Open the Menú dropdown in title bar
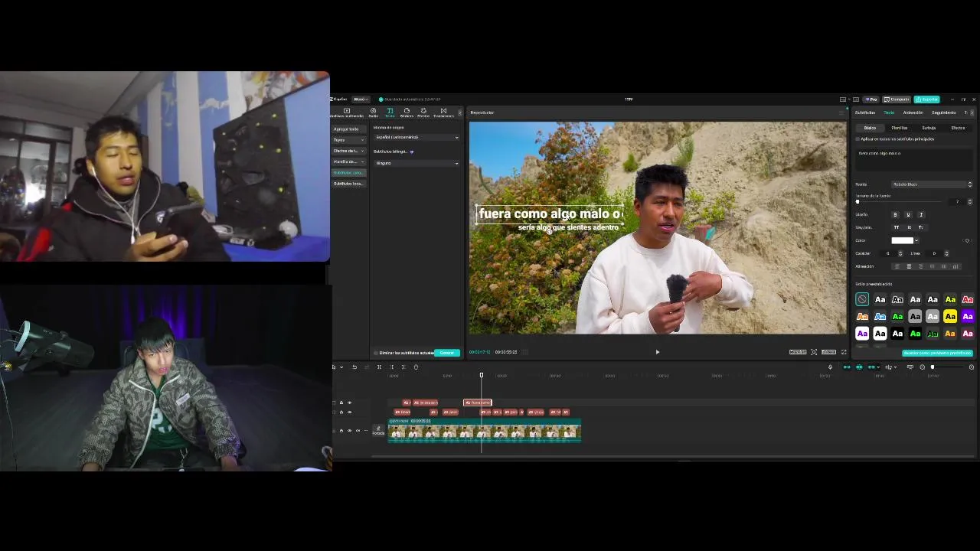 click(361, 99)
